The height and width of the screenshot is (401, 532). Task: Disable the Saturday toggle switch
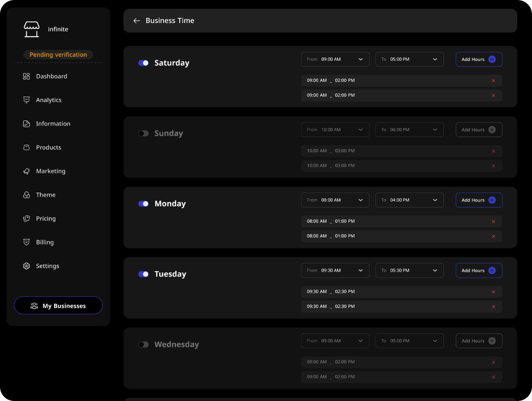click(143, 63)
